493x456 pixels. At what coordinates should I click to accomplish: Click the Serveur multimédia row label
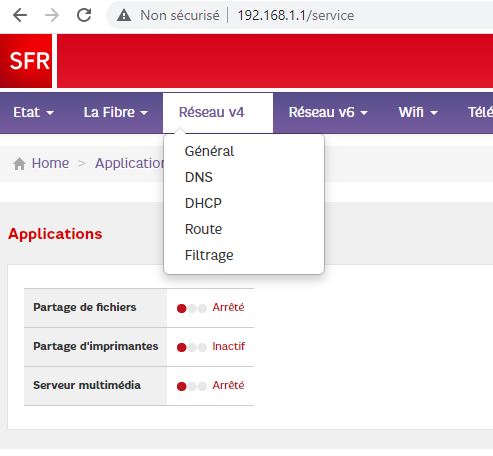[x=87, y=385]
